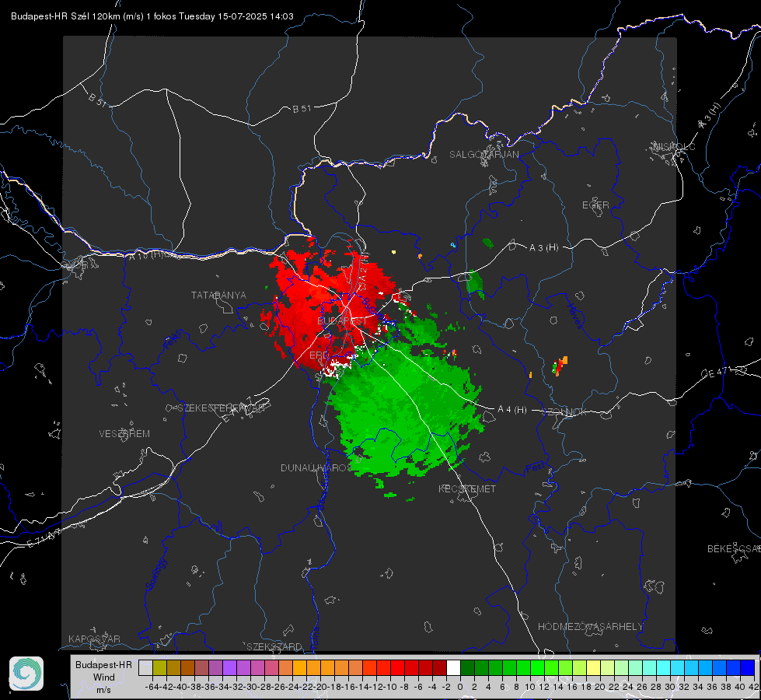Click the EGER city label
Image resolution: width=761 pixels, height=700 pixels.
pyautogui.click(x=595, y=205)
